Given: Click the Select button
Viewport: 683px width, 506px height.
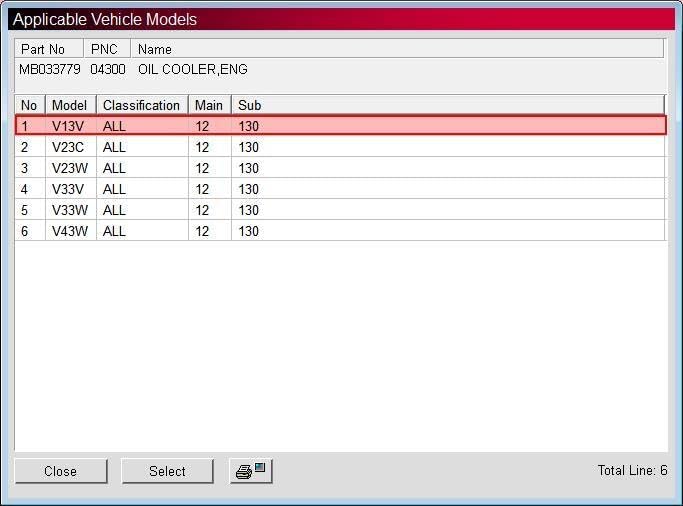Looking at the screenshot, I should [167, 471].
